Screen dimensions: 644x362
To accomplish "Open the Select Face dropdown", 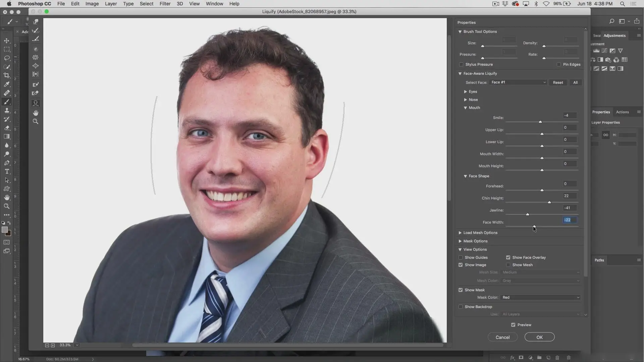I will tap(518, 82).
